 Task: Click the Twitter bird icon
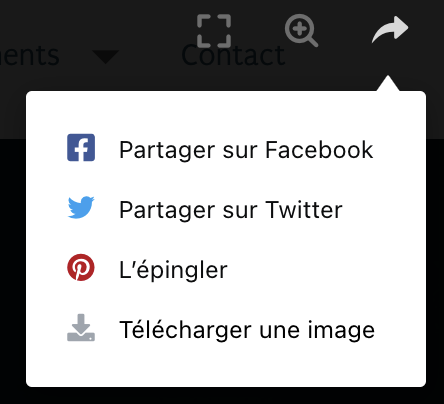81,207
